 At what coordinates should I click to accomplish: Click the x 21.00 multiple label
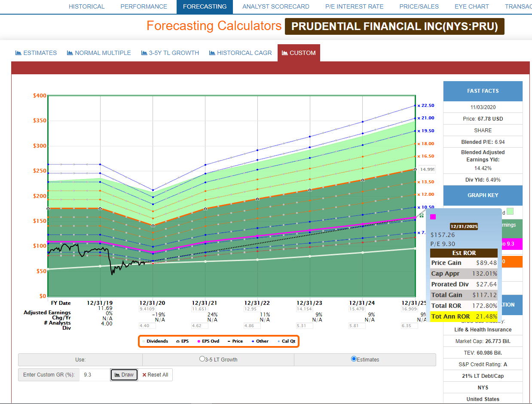pyautogui.click(x=426, y=118)
